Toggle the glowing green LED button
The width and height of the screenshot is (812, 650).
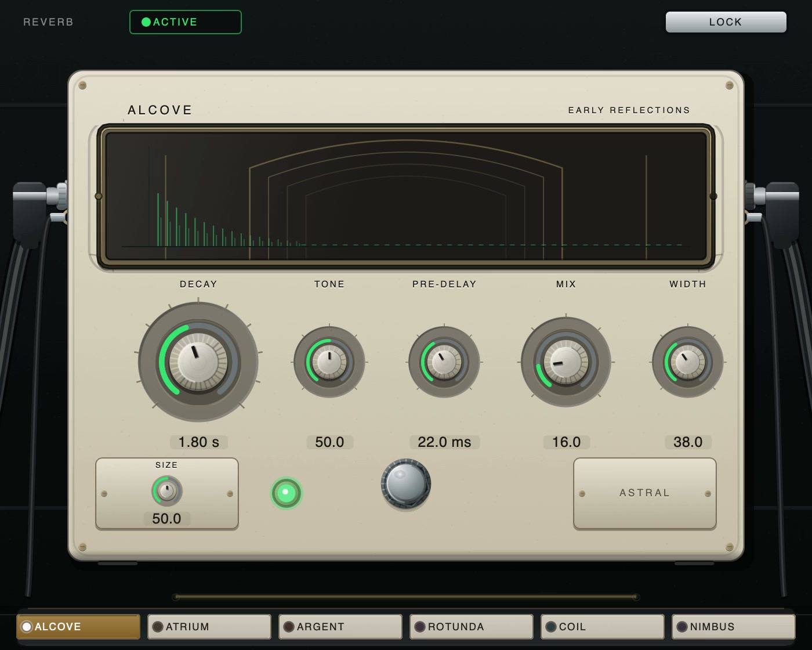[x=286, y=493]
